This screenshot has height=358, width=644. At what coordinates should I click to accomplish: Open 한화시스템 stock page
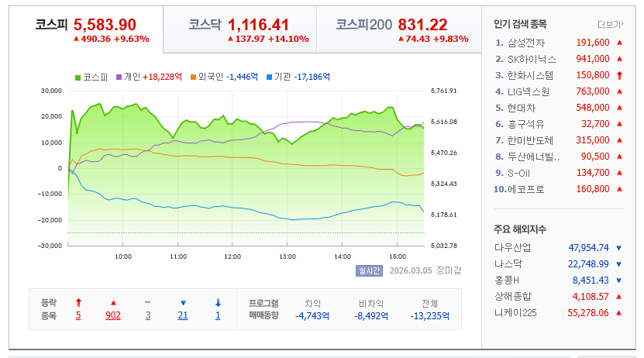(x=530, y=75)
